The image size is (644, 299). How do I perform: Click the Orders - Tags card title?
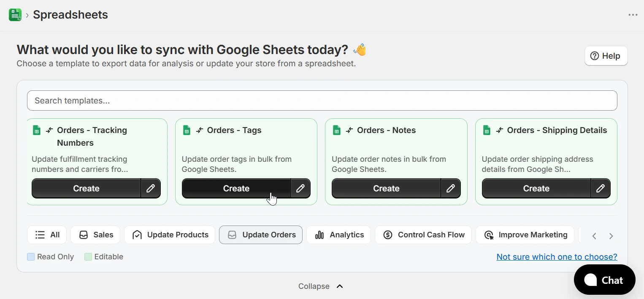pyautogui.click(x=234, y=130)
